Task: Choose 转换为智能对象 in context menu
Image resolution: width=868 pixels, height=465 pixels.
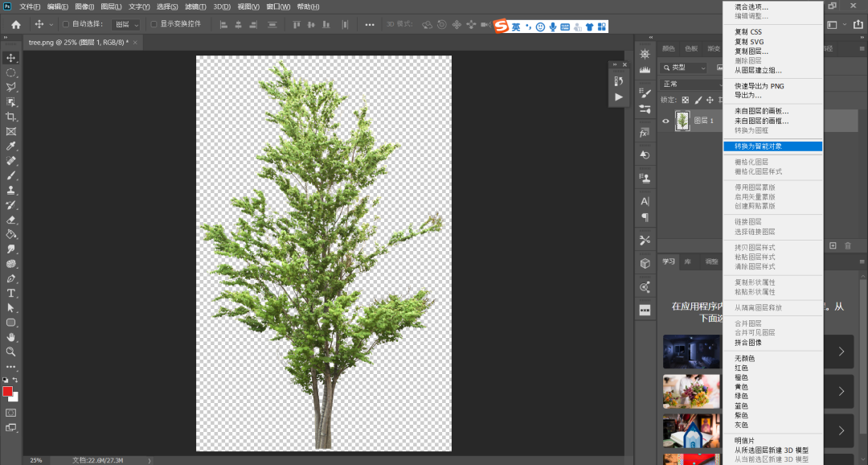Action: (773, 146)
